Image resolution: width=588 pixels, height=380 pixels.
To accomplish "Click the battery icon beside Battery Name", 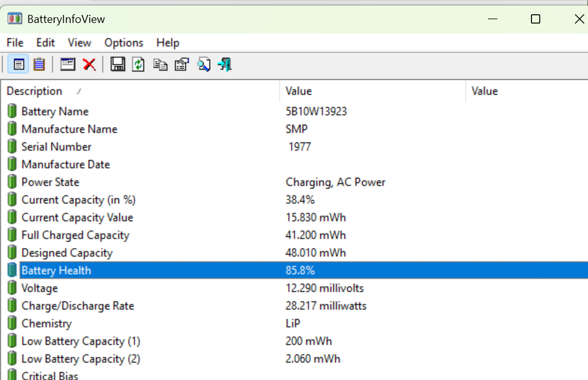I will 12,111.
